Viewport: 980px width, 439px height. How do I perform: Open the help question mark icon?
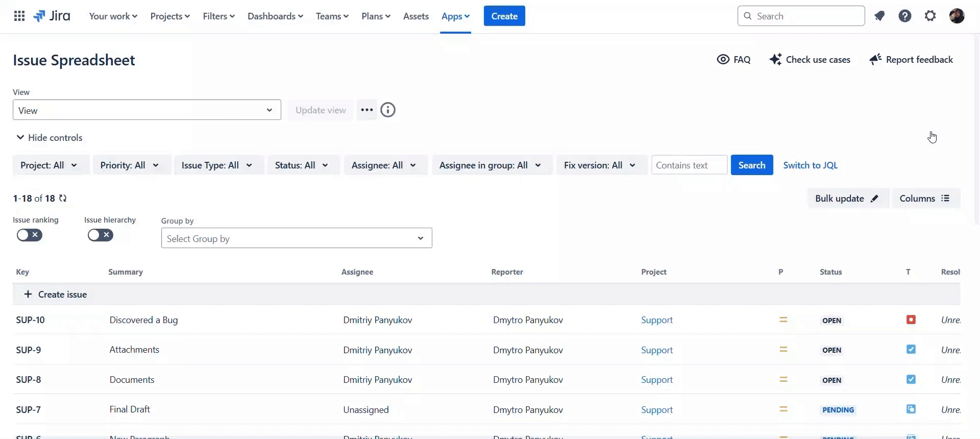[x=904, y=16]
